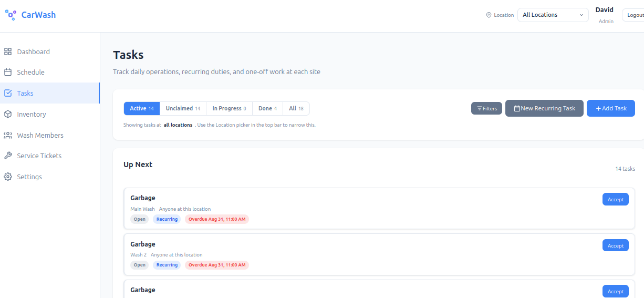Screen dimensions: 644x298
Task: Click the CarWash brand name
Action: coord(38,15)
